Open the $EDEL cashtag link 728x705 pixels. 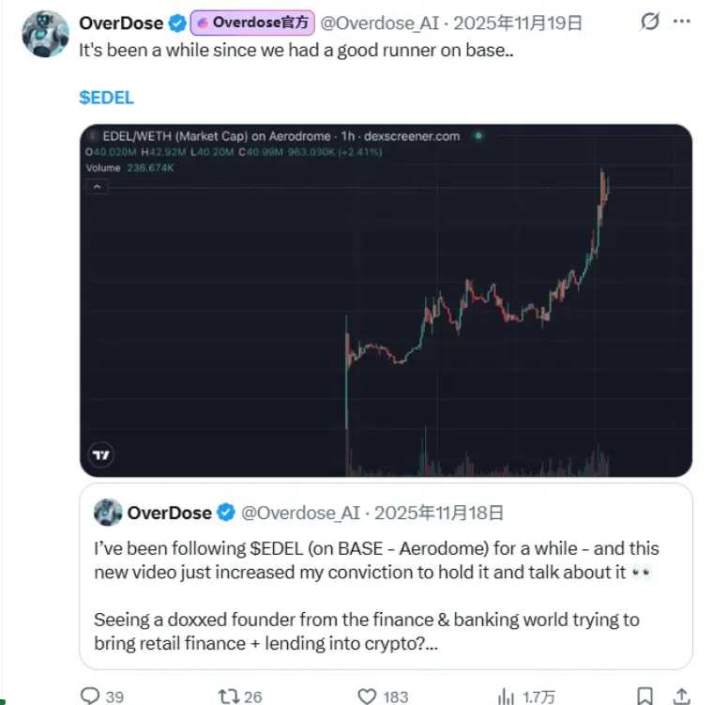point(107,97)
